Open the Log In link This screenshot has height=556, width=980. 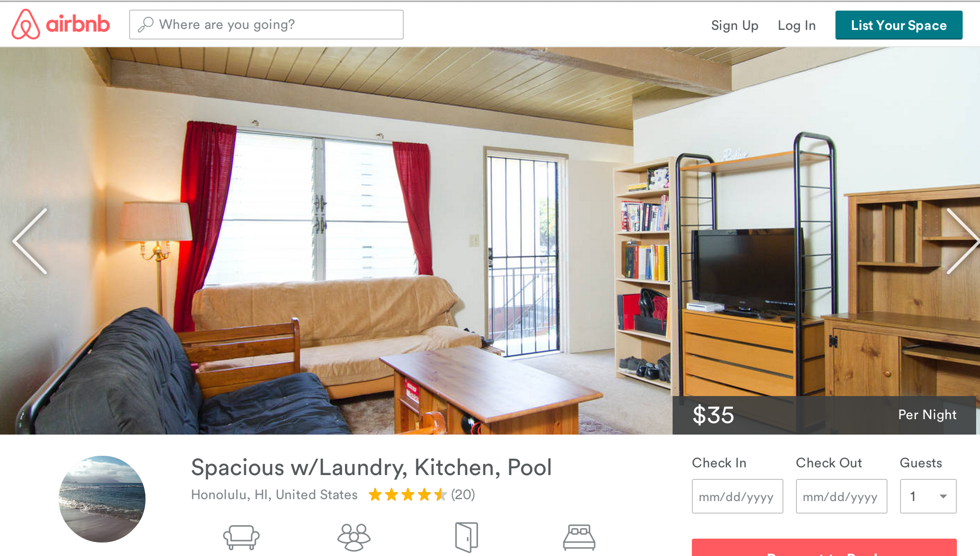pyautogui.click(x=796, y=26)
